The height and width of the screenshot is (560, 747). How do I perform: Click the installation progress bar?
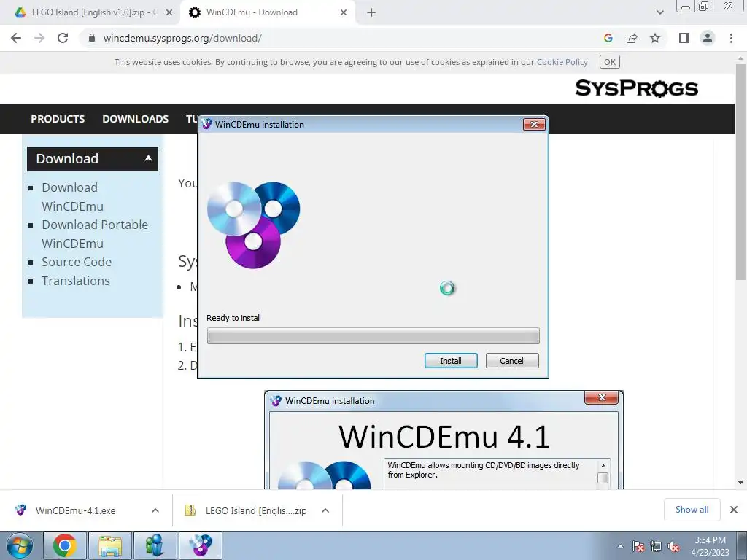pyautogui.click(x=373, y=335)
